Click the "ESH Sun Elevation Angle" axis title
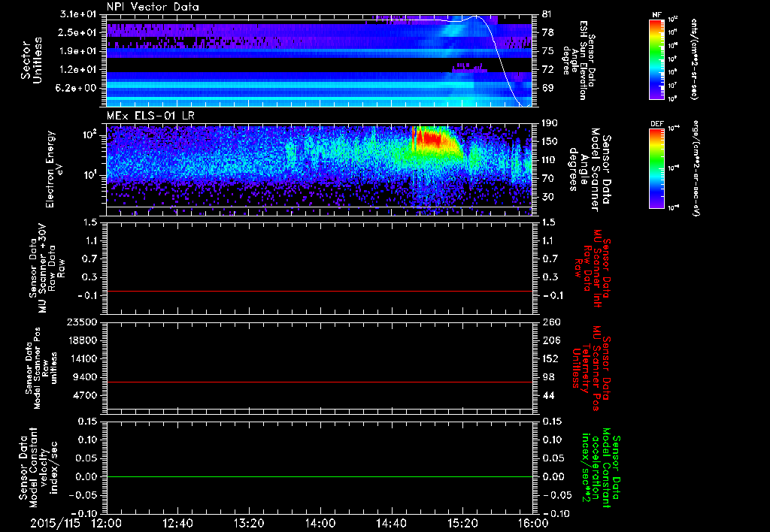 (578, 60)
